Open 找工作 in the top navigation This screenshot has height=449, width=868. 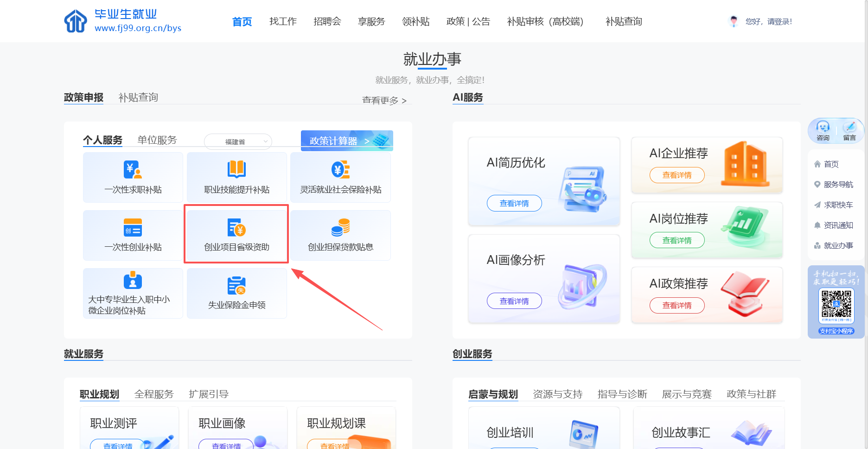point(283,21)
